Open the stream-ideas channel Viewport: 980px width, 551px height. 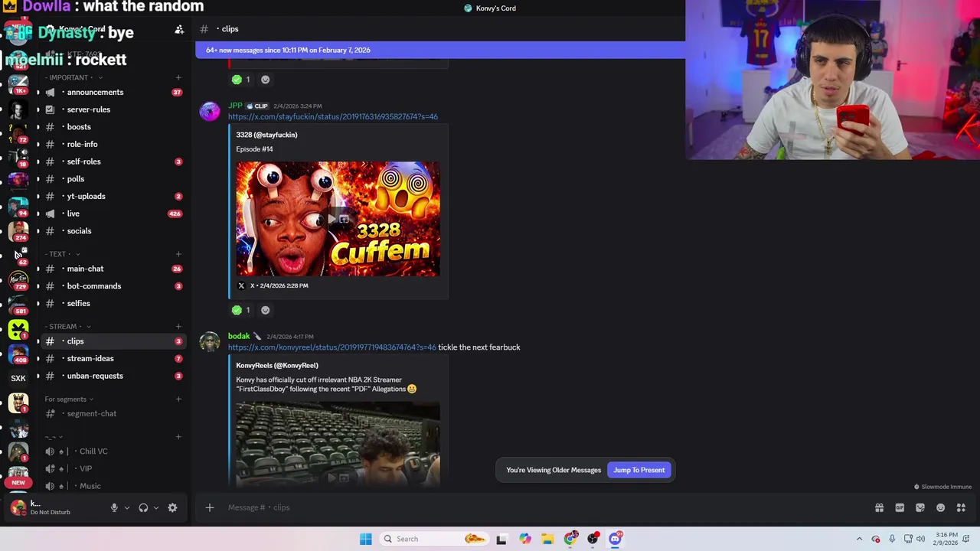coord(113,358)
